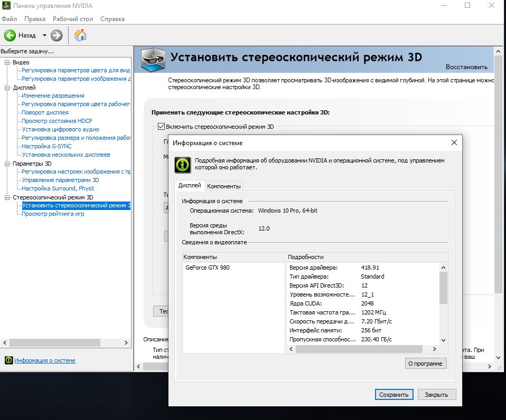Click the main page scroll-up arrow

coord(498,51)
